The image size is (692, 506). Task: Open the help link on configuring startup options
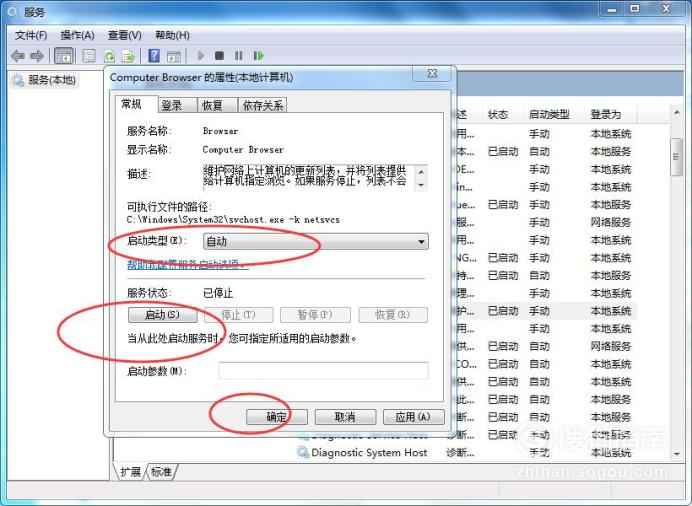point(188,265)
